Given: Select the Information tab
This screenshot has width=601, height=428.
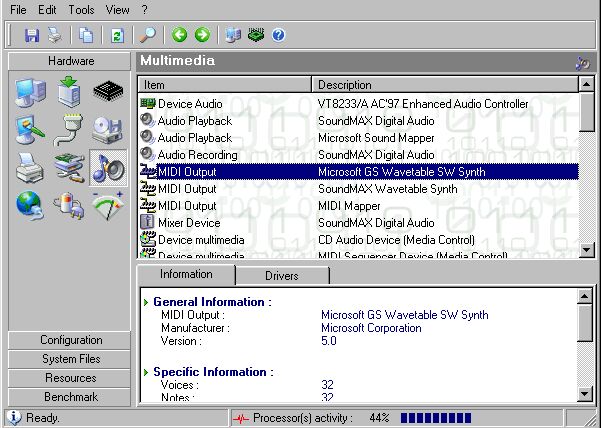Looking at the screenshot, I should (x=186, y=274).
